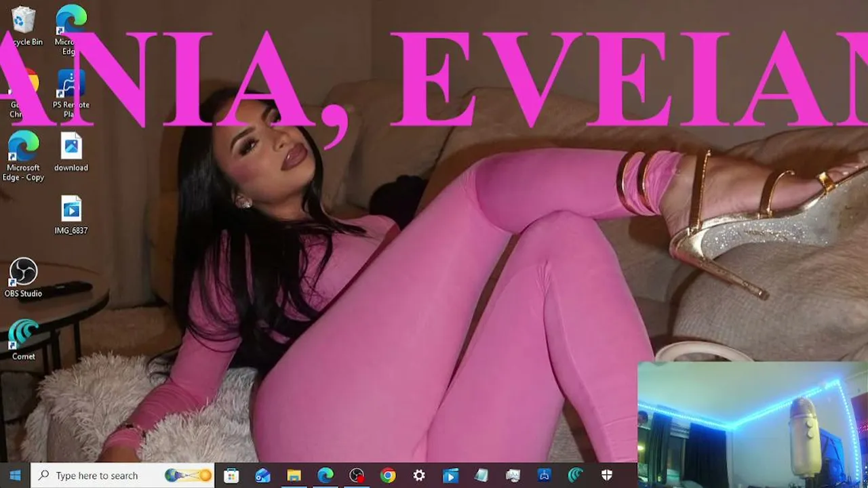Open the Microsoft Edge desktop shortcut

[71, 28]
